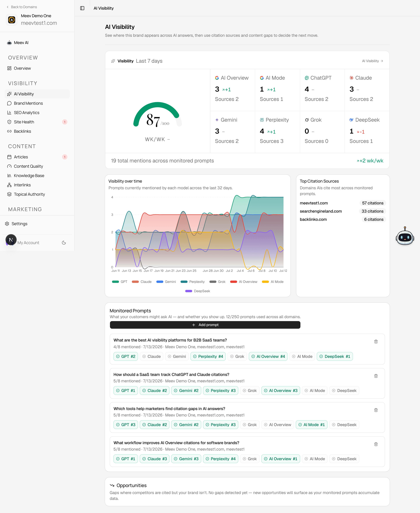Click the domain logo for Meev Demo One
Screen dimensions: 420x513
[x=12, y=20]
